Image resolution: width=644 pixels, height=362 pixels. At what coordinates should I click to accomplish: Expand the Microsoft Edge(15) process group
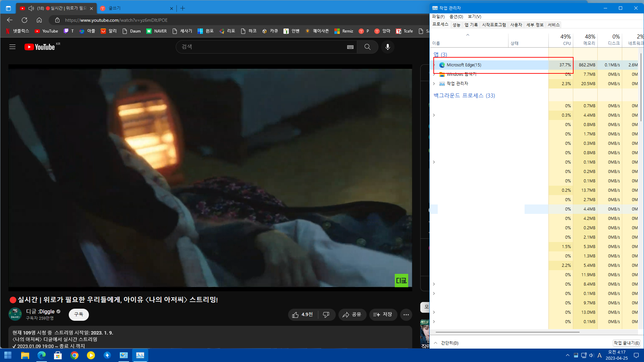(434, 65)
